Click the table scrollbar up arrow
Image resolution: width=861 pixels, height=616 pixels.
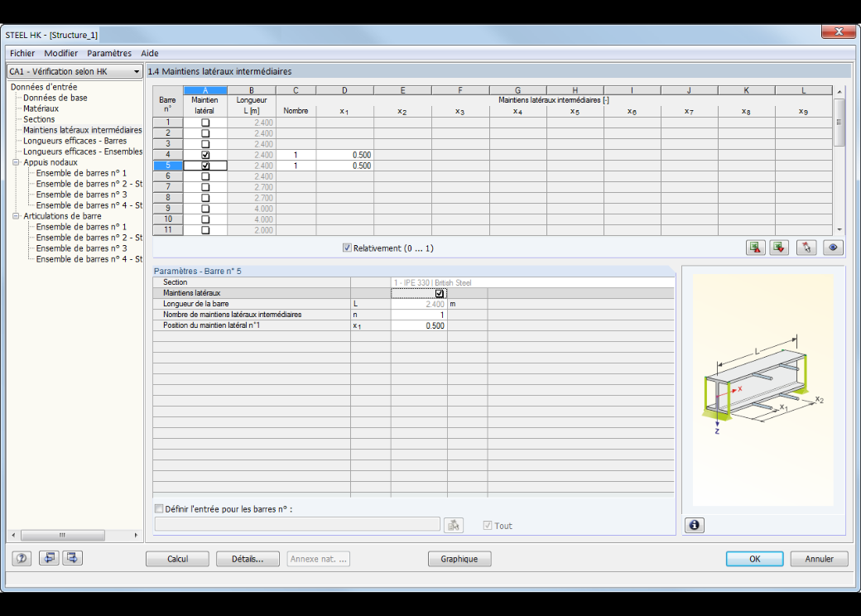pyautogui.click(x=839, y=91)
